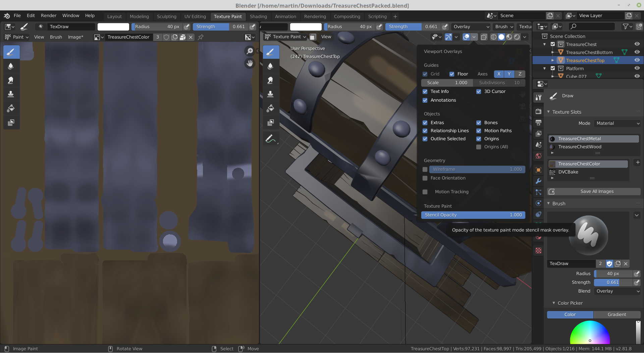Switch to the Sculpting workspace tab
Viewport: 644px width, 353px height.
coord(166,16)
